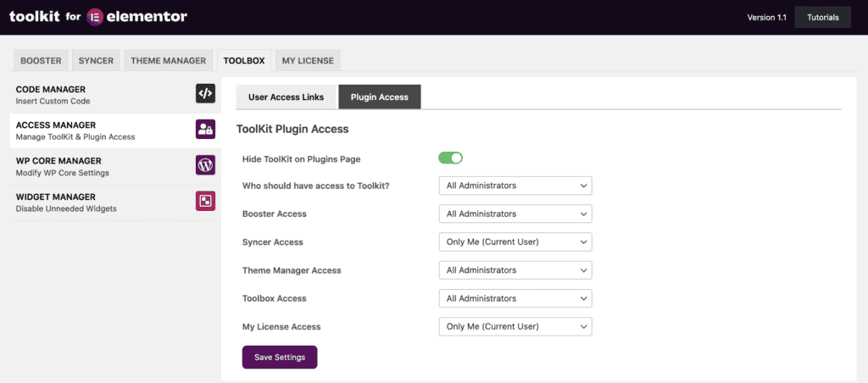868x383 pixels.
Task: Click the 'Hide ToolKit on Plugins Page' label
Action: tap(301, 158)
